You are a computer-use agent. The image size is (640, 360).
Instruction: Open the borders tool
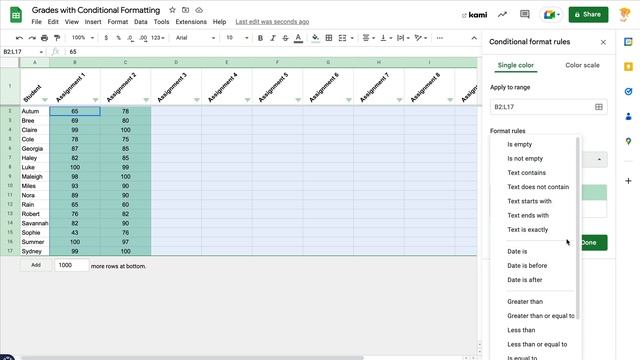[x=329, y=38]
